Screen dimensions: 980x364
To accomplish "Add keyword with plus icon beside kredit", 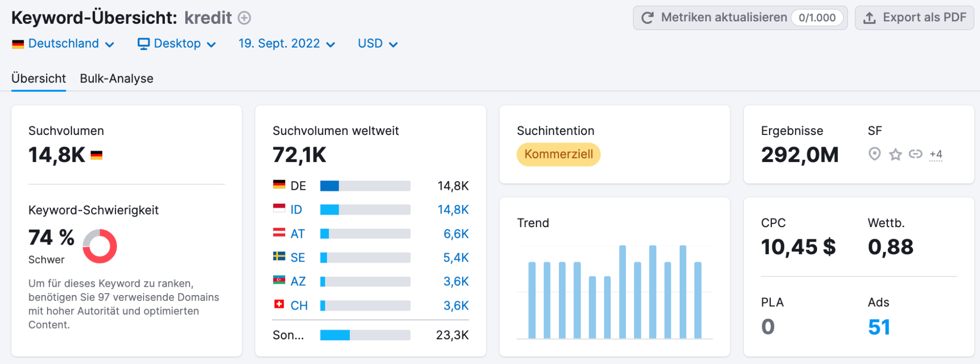I will (x=245, y=18).
